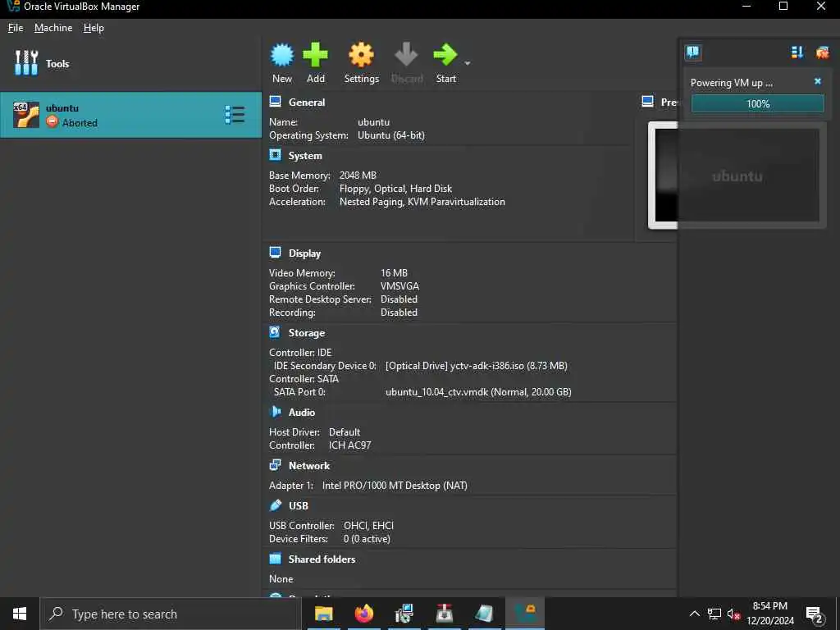The width and height of the screenshot is (840, 630).
Task: Open the ubuntu machine tools menu icon
Action: tap(235, 115)
